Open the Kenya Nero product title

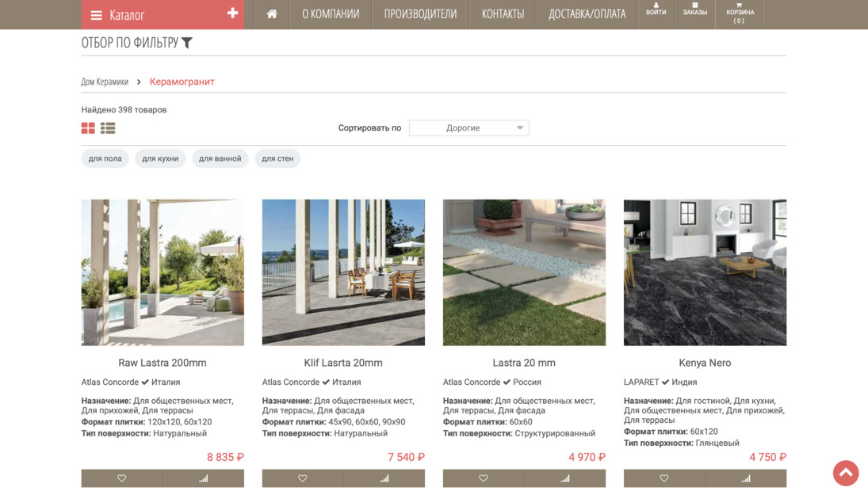click(x=705, y=363)
